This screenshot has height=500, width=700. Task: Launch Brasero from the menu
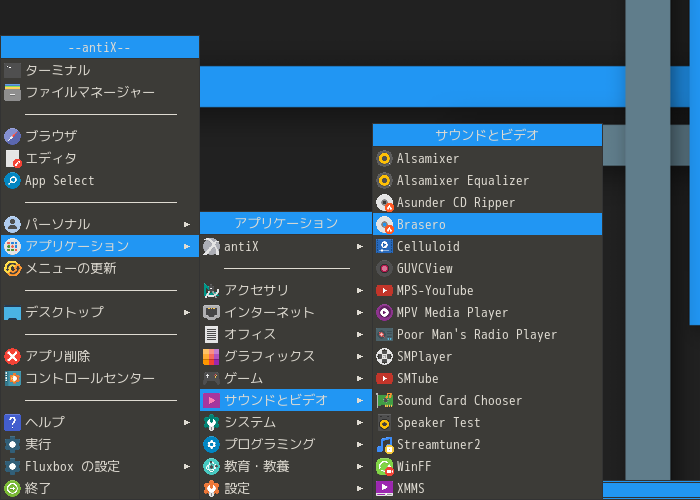488,224
